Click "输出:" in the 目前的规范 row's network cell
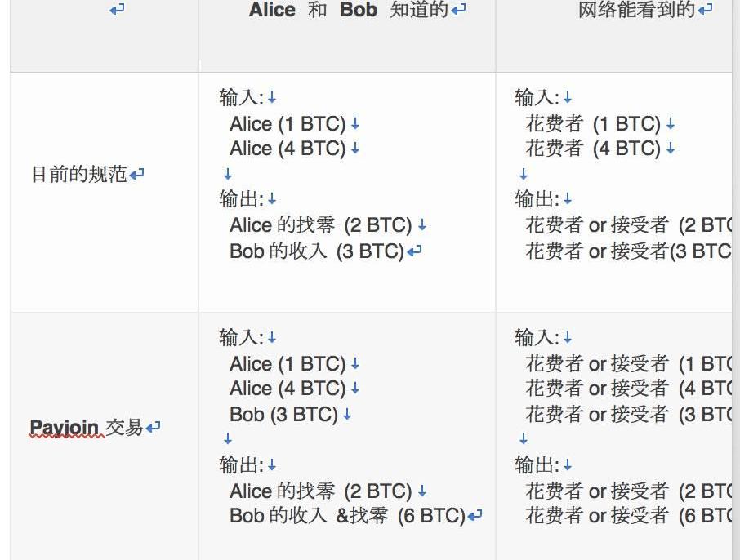The width and height of the screenshot is (740, 560). (537, 199)
